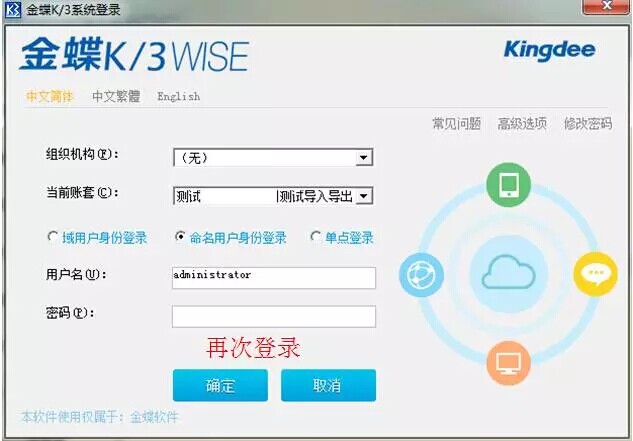Open the 常见问题 link

[x=457, y=124]
